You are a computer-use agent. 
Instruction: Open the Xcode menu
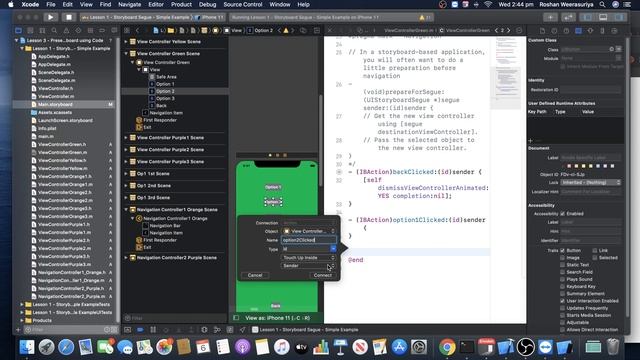point(30,4)
